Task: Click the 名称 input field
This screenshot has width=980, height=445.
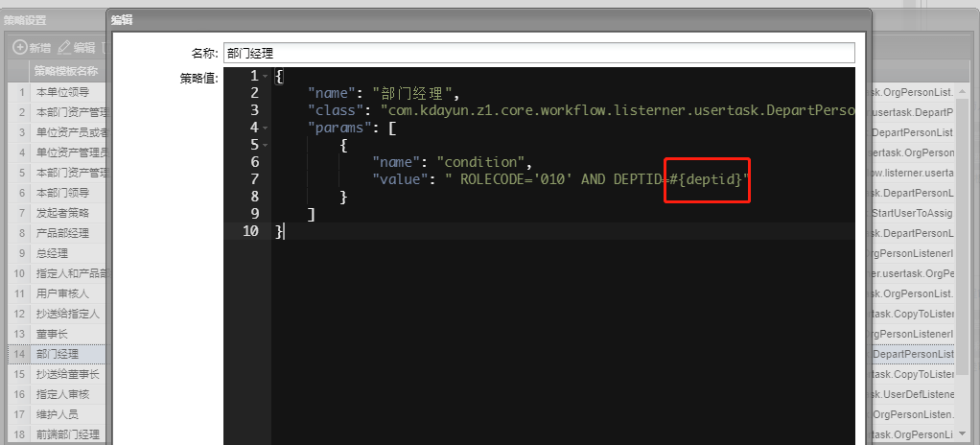Action: (537, 54)
